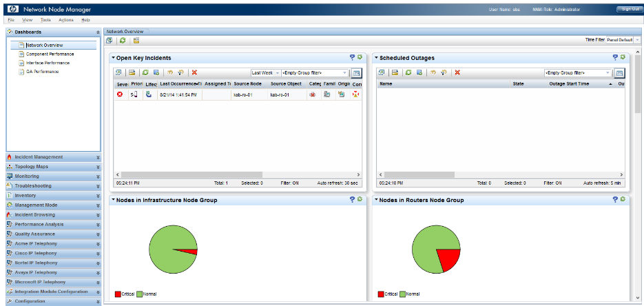Image resolution: width=644 pixels, height=306 pixels.
Task: Click the Critical legend swatch under Infrastructure pie chart
Action: pyautogui.click(x=118, y=294)
